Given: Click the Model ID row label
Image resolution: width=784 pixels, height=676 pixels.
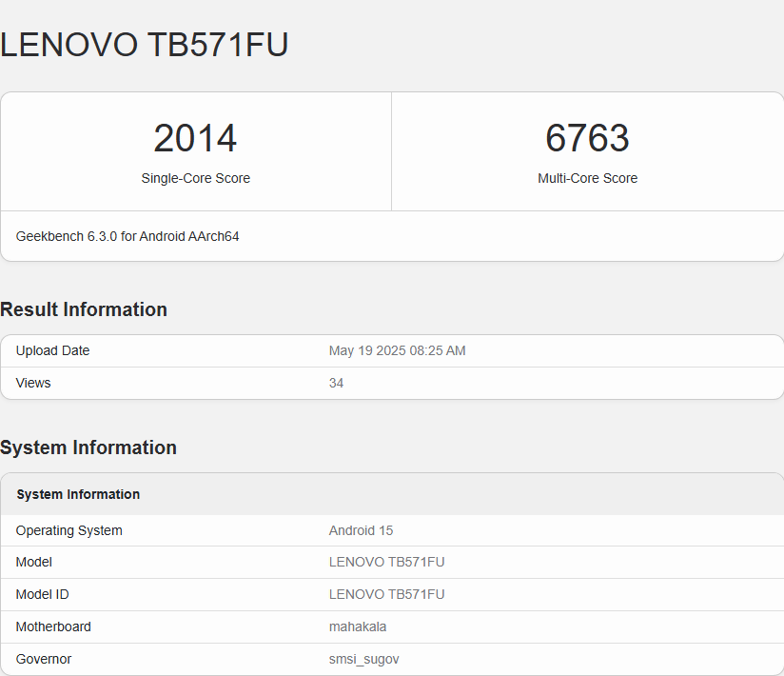Looking at the screenshot, I should click(x=42, y=594).
